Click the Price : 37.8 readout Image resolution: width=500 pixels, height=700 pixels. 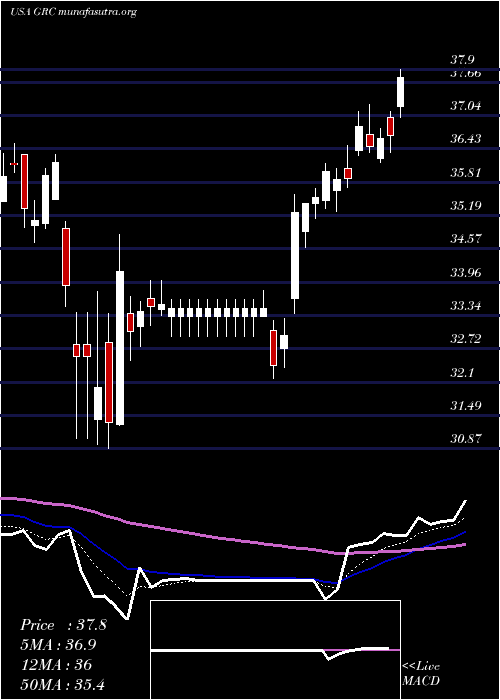pos(63,625)
